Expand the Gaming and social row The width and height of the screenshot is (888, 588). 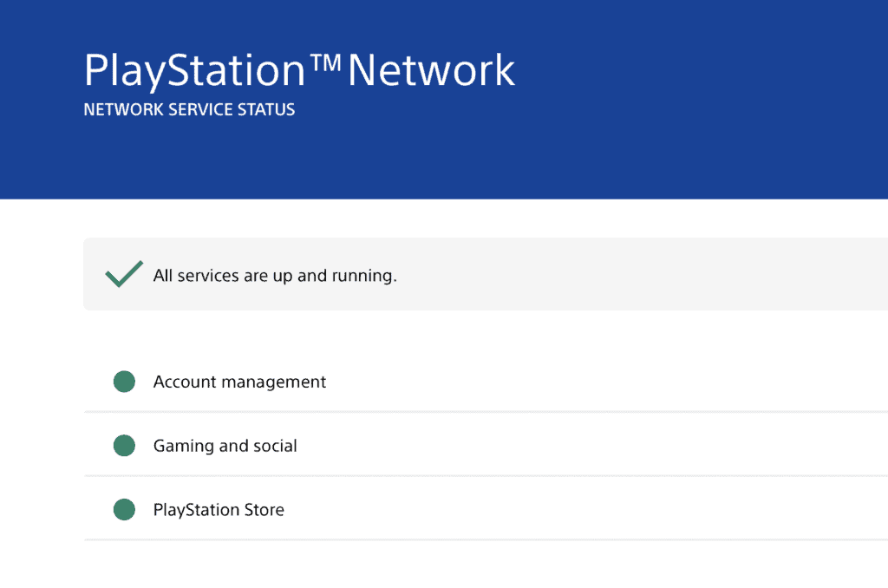[x=486, y=446]
